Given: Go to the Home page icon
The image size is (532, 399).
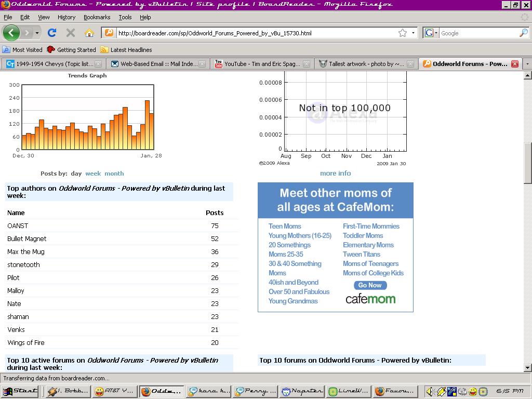Looking at the screenshot, I should pos(89,33).
